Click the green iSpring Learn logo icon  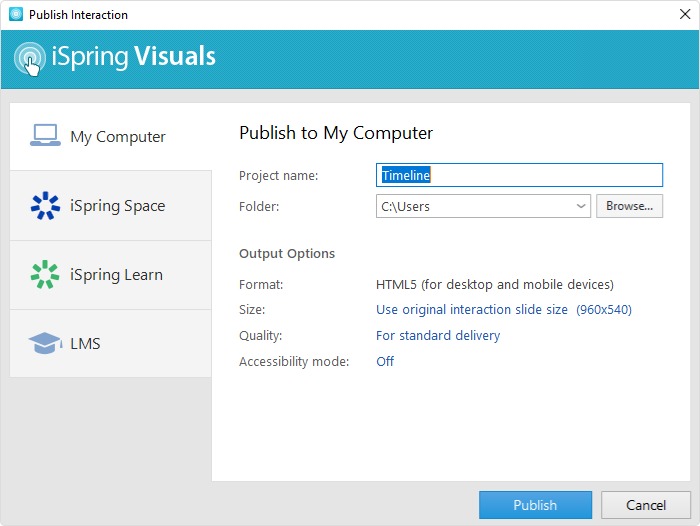45,275
